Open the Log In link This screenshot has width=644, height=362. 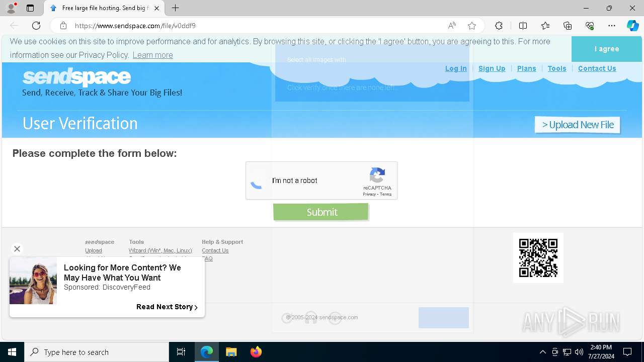(456, 68)
